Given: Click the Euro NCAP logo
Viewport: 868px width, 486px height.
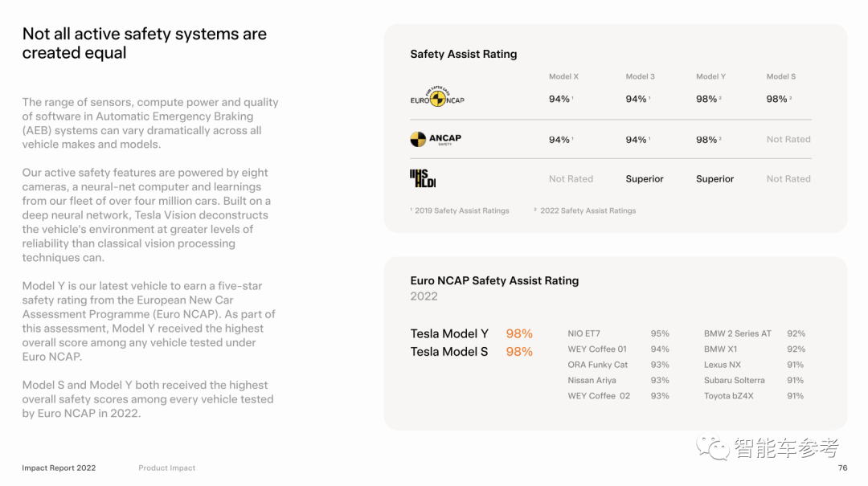Looking at the screenshot, I should 436,99.
